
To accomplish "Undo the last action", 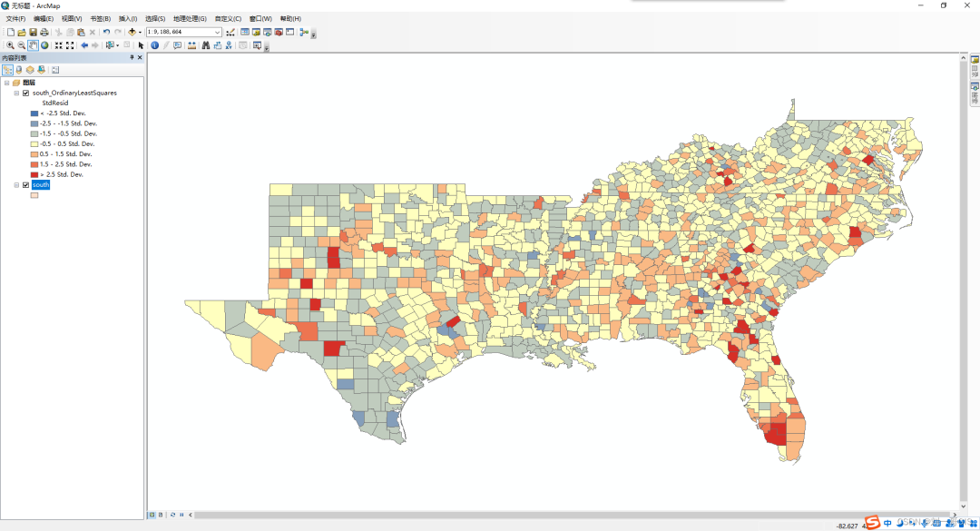I will tap(106, 32).
